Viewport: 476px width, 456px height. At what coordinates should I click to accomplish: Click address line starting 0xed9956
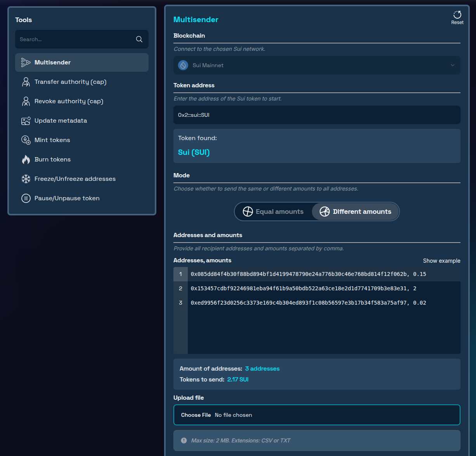(x=308, y=303)
